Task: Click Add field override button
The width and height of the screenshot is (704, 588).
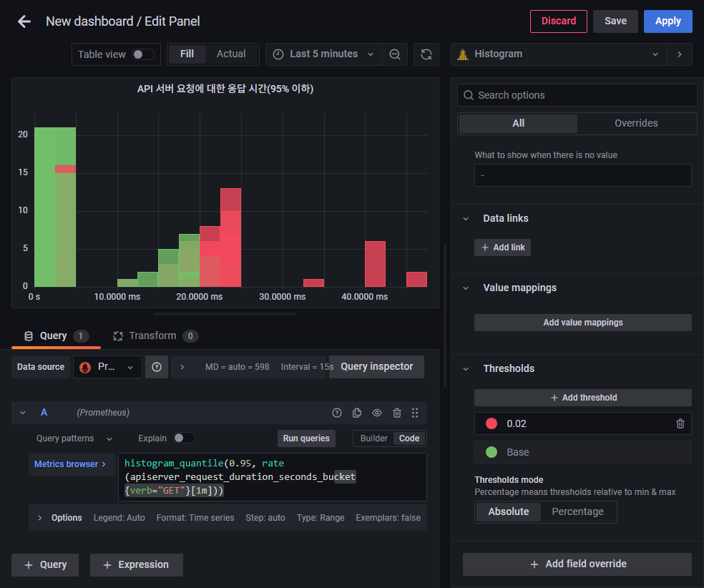Action: point(577,564)
